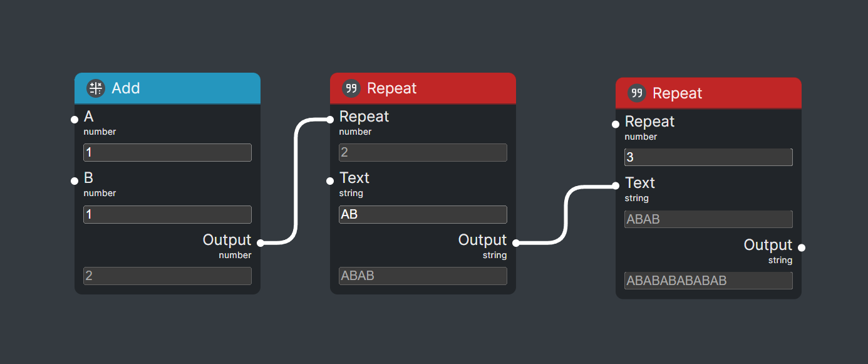
Task: Click the middle Repeat node's Output port dot
Action: click(x=515, y=243)
